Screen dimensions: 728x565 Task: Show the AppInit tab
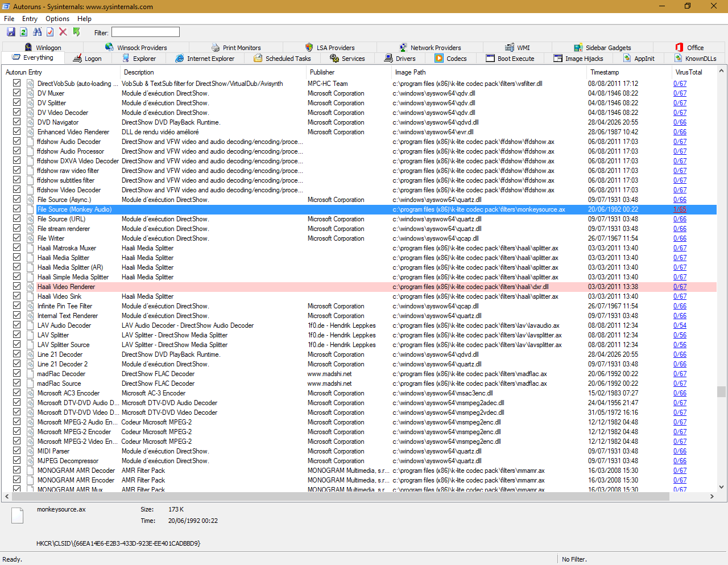(639, 59)
